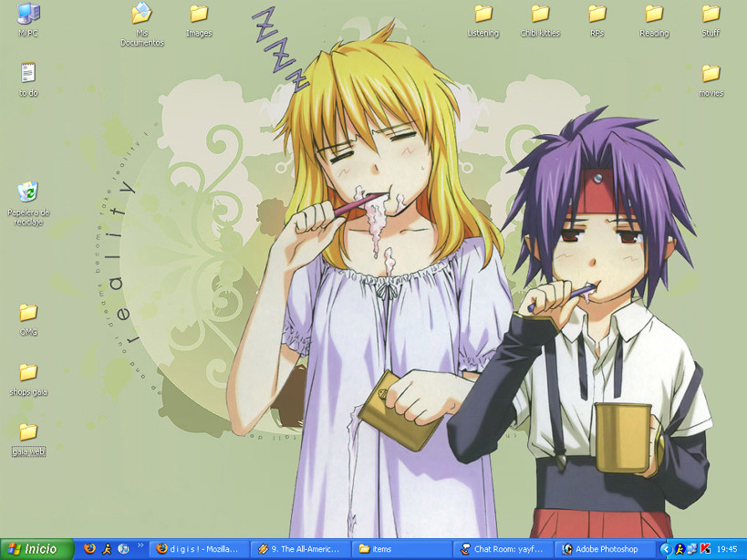Image resolution: width=747 pixels, height=560 pixels.
Task: Select the Mis Documentos folder icon
Action: pos(142,24)
